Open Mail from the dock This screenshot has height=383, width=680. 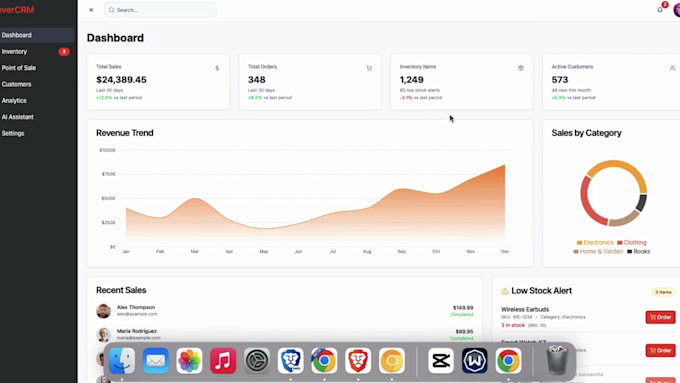156,360
